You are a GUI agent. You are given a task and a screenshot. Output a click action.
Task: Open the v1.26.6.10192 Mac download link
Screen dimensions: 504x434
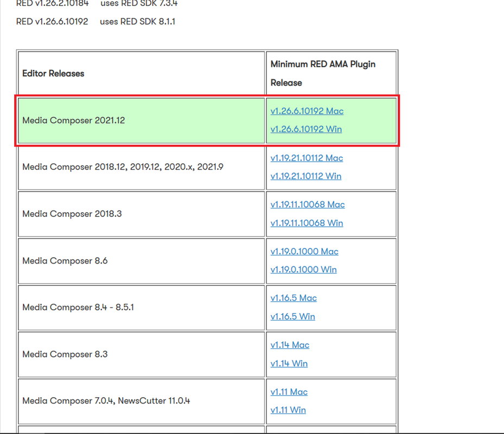(307, 111)
